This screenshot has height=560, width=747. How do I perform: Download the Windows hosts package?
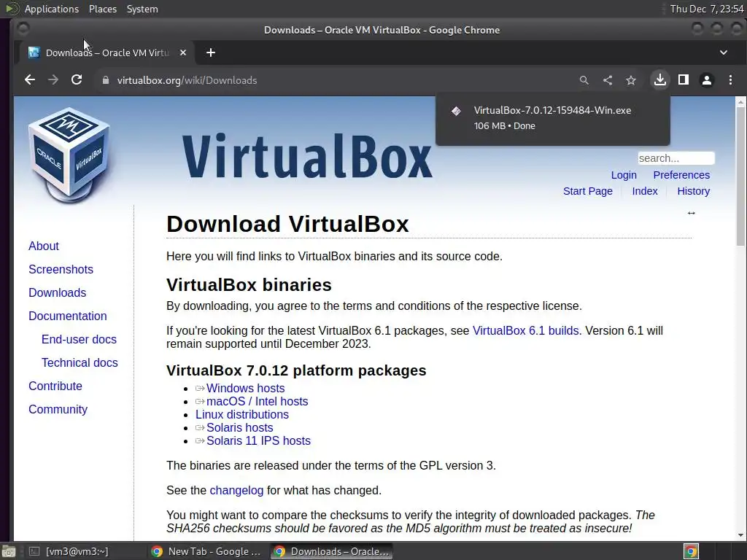pos(245,389)
